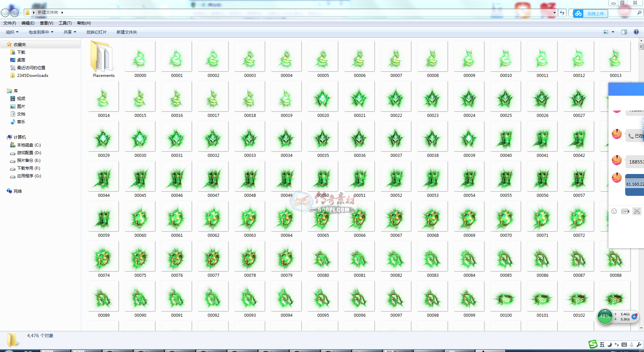This screenshot has height=352, width=644.
Task: Select necklace image 00089
Action: point(104,299)
